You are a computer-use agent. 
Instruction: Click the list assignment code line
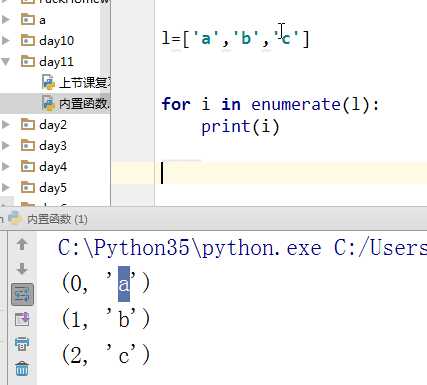235,39
